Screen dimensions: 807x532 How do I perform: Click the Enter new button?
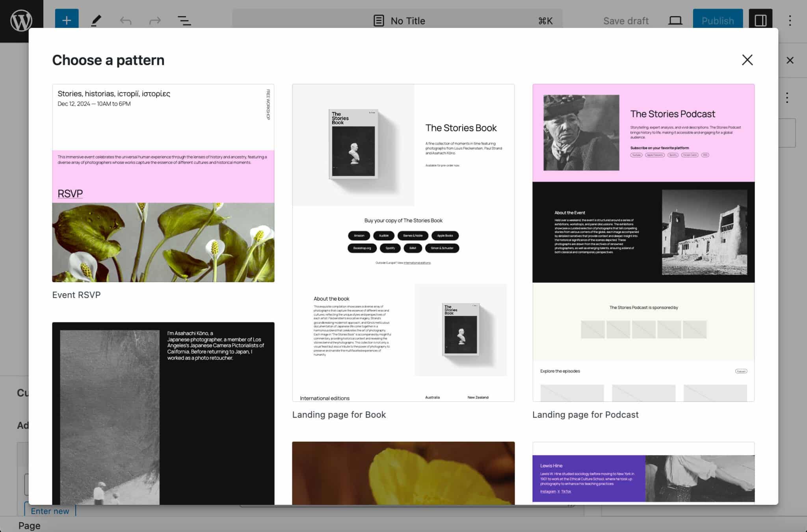pos(50,511)
